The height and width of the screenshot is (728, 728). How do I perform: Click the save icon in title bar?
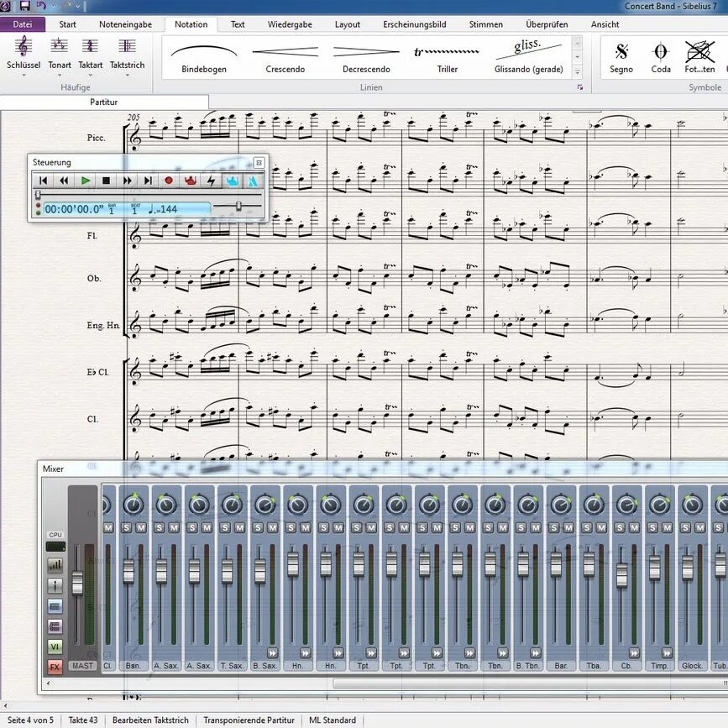point(24,6)
